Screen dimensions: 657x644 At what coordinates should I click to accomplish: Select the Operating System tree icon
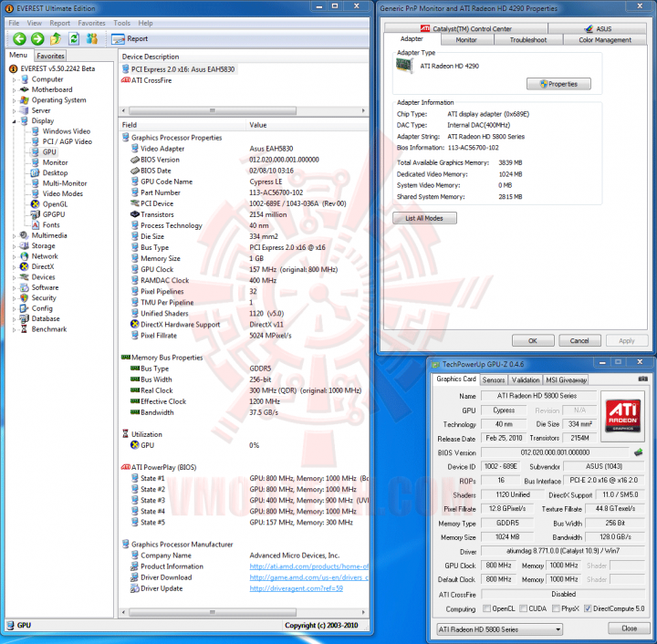[25, 100]
